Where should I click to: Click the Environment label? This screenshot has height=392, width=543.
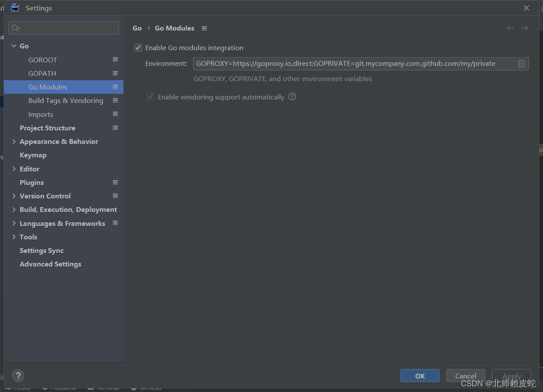point(166,64)
